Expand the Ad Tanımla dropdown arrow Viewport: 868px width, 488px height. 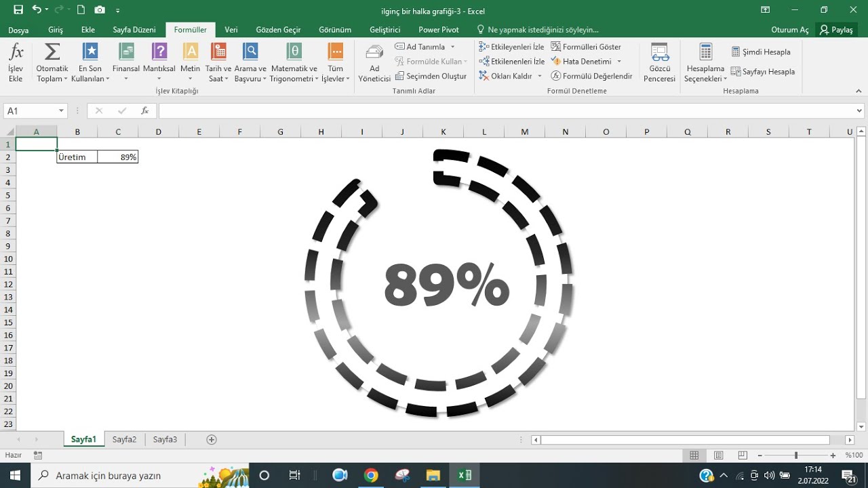(453, 47)
